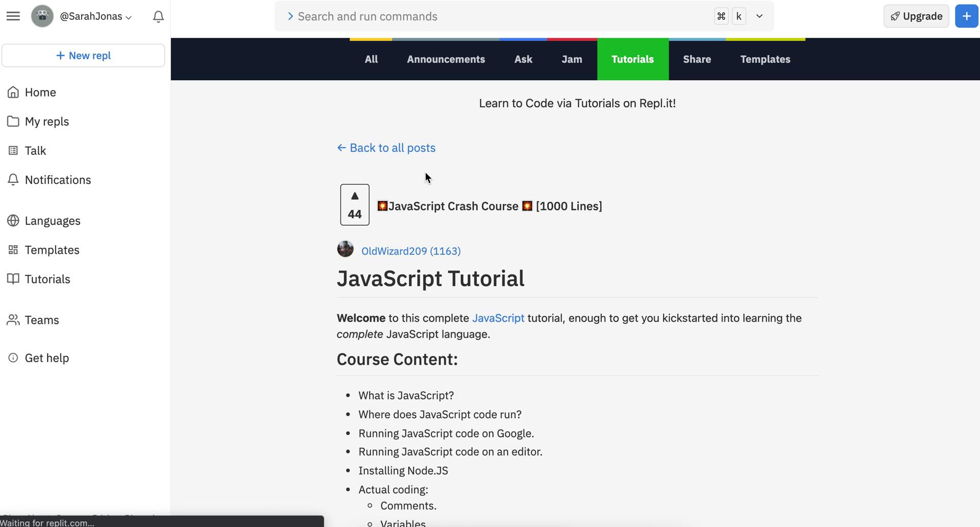The height and width of the screenshot is (527, 980).
Task: Click Teams people icon in sidebar
Action: tap(13, 320)
